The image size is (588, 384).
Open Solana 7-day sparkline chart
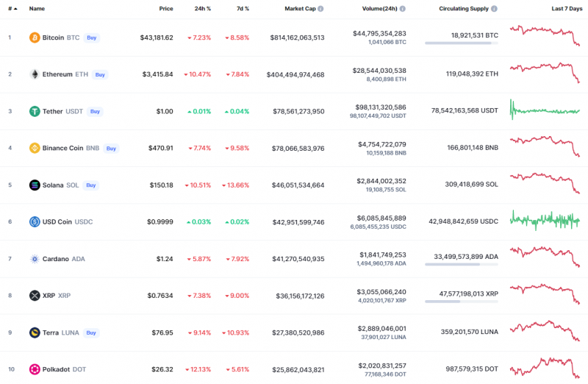coord(545,183)
